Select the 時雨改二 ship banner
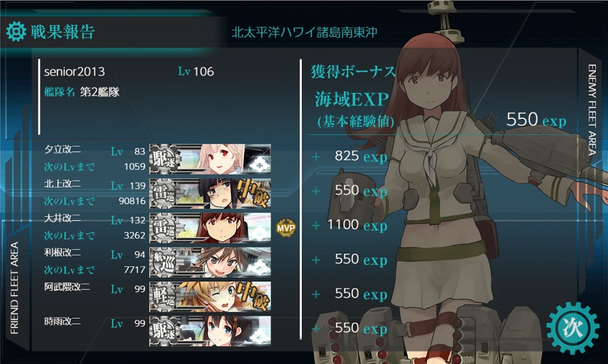 point(210,331)
